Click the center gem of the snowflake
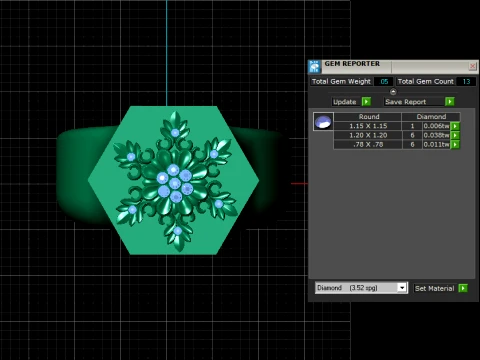 [x=174, y=183]
